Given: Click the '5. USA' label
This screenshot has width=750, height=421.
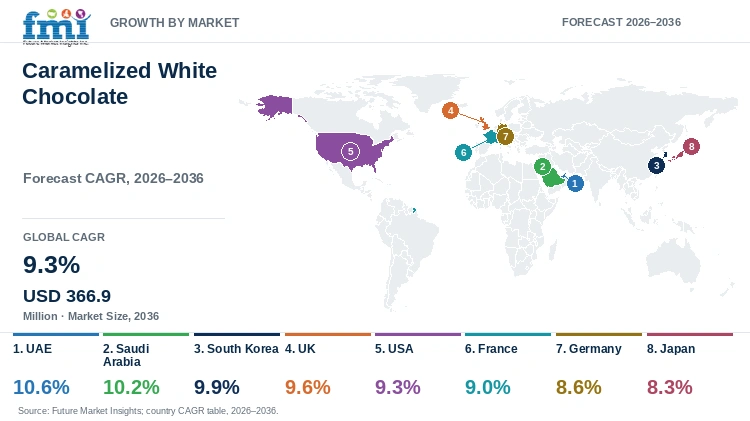Looking at the screenshot, I should pos(394,349).
